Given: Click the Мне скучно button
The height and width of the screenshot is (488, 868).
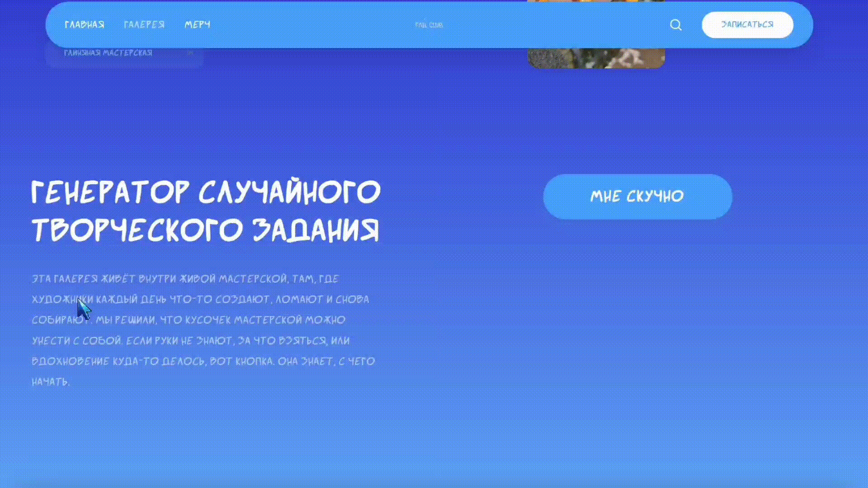Looking at the screenshot, I should tap(637, 197).
